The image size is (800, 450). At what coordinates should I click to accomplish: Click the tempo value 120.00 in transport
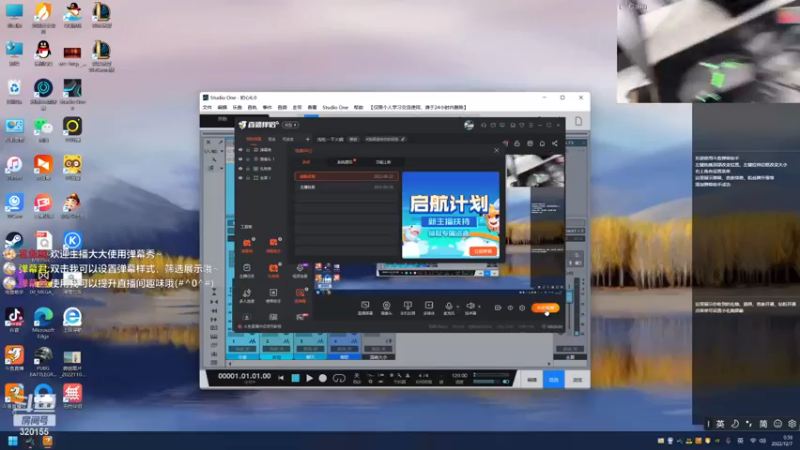pyautogui.click(x=459, y=376)
